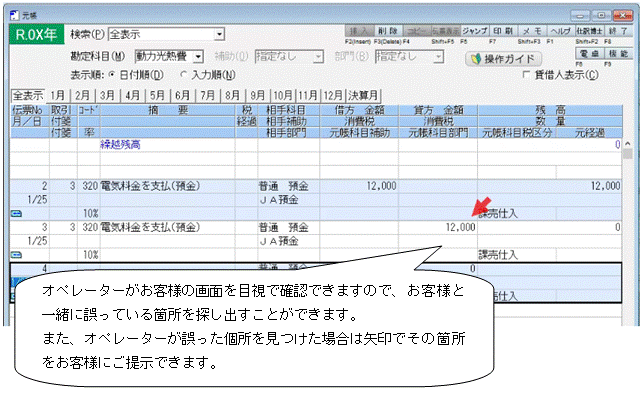Click the blue slip icon in entry 2 row
The width and height of the screenshot is (642, 400).
pos(16,214)
